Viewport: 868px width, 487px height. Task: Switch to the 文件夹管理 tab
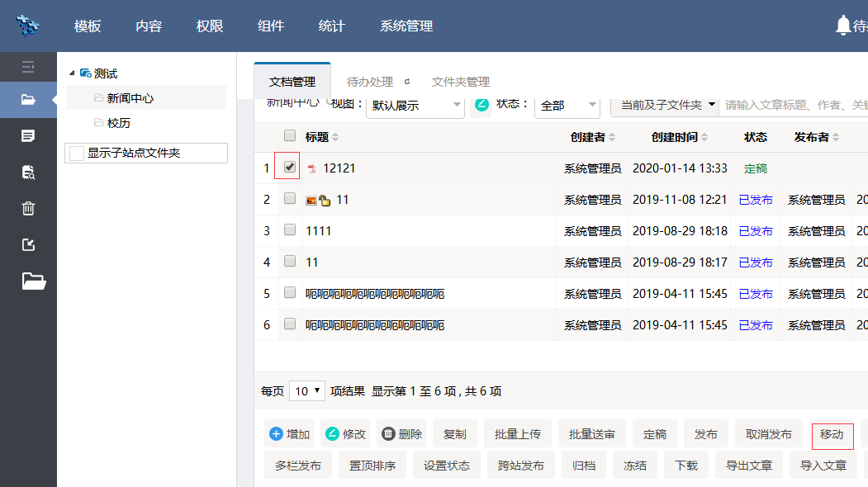(x=460, y=82)
